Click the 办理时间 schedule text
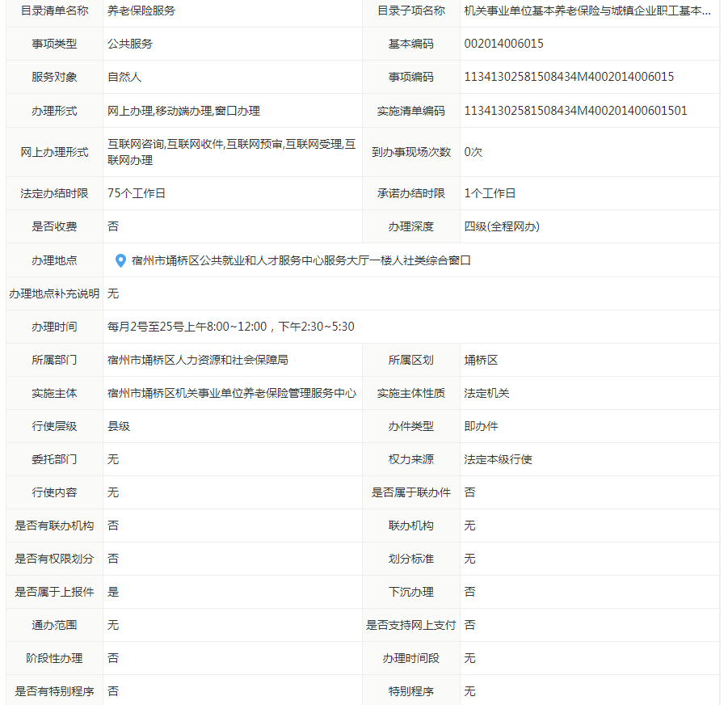Image resolution: width=728 pixels, height=705 pixels. [x=230, y=327]
